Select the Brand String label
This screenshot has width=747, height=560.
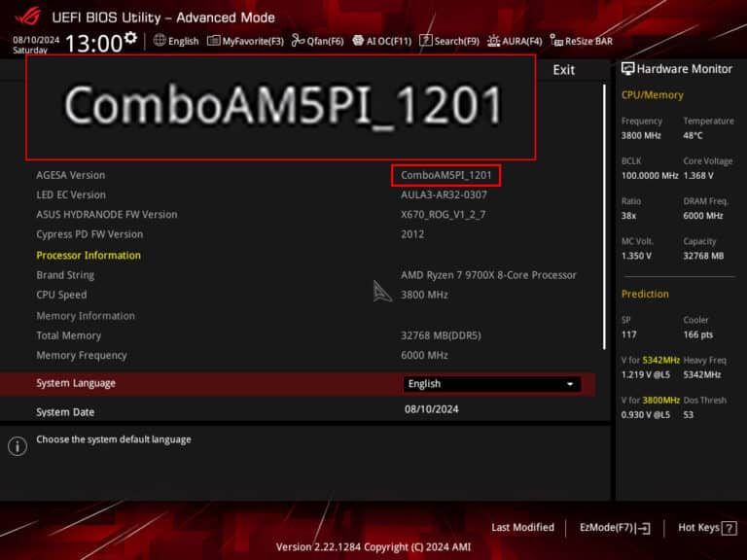point(65,275)
